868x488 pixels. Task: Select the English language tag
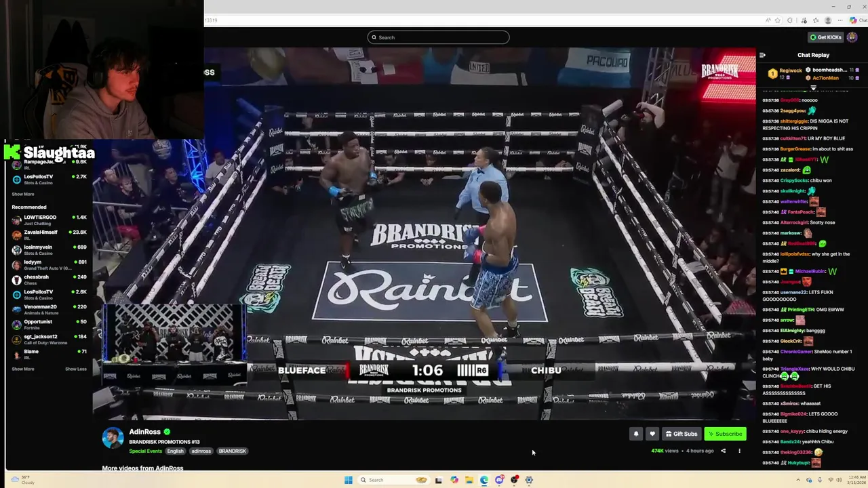click(176, 451)
